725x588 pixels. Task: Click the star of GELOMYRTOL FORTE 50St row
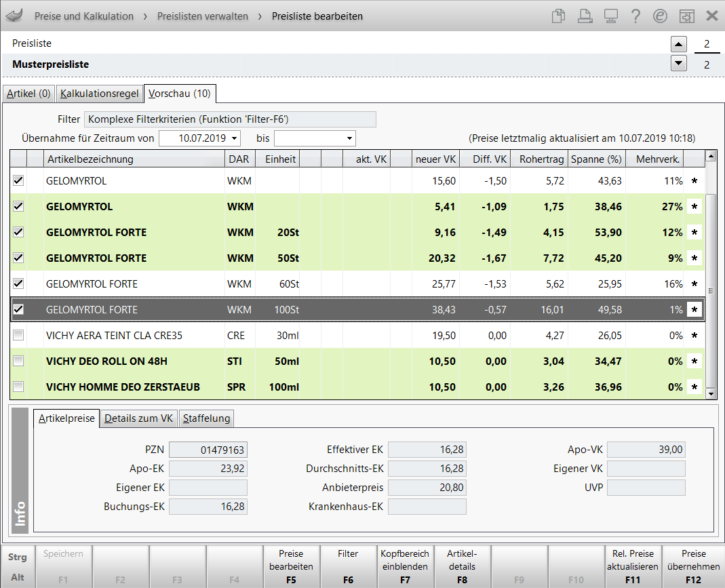[694, 258]
